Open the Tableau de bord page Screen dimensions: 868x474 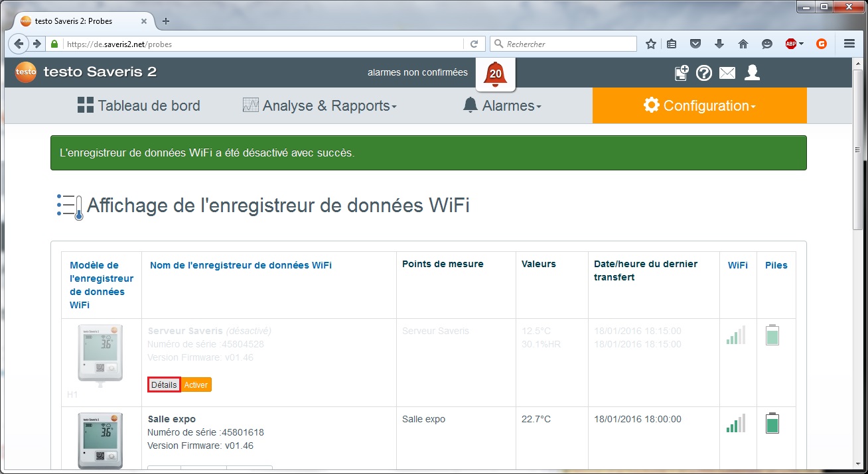point(139,105)
